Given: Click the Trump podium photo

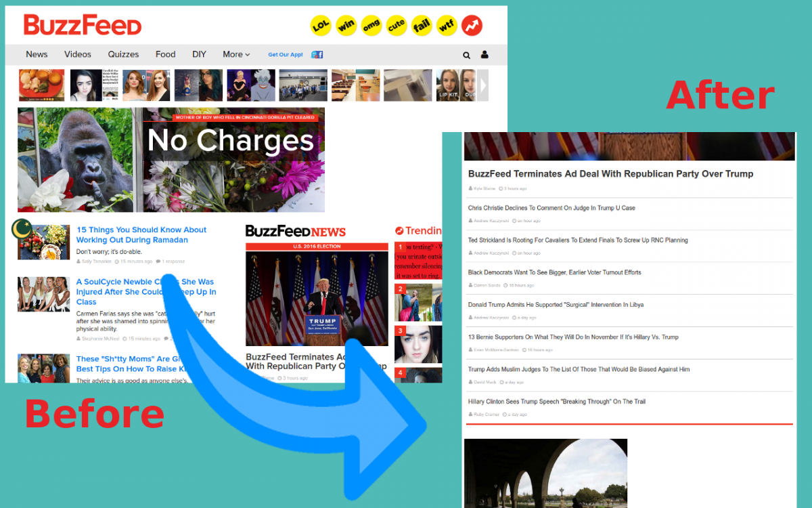Looking at the screenshot, I should (317, 298).
